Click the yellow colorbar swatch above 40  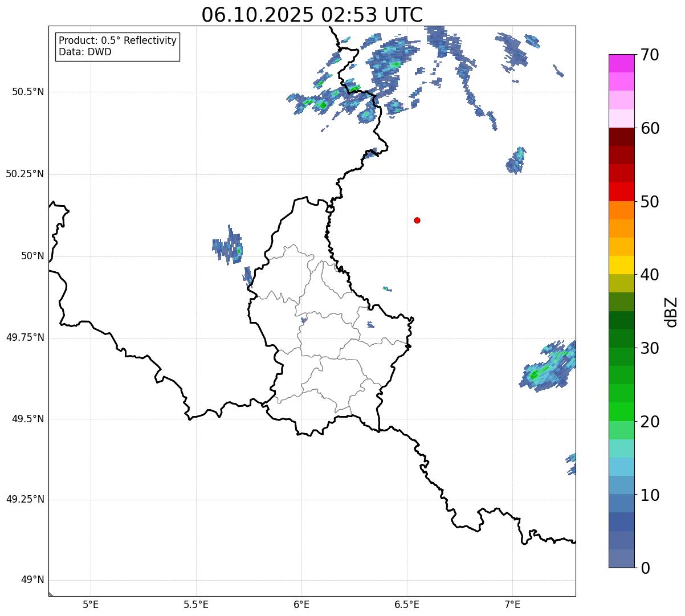(621, 265)
